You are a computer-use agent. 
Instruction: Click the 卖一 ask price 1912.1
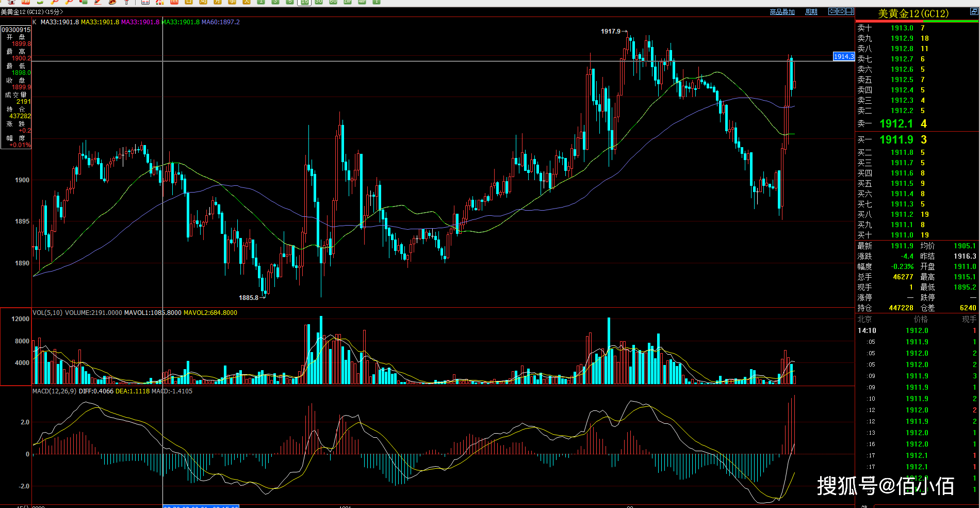pos(896,124)
